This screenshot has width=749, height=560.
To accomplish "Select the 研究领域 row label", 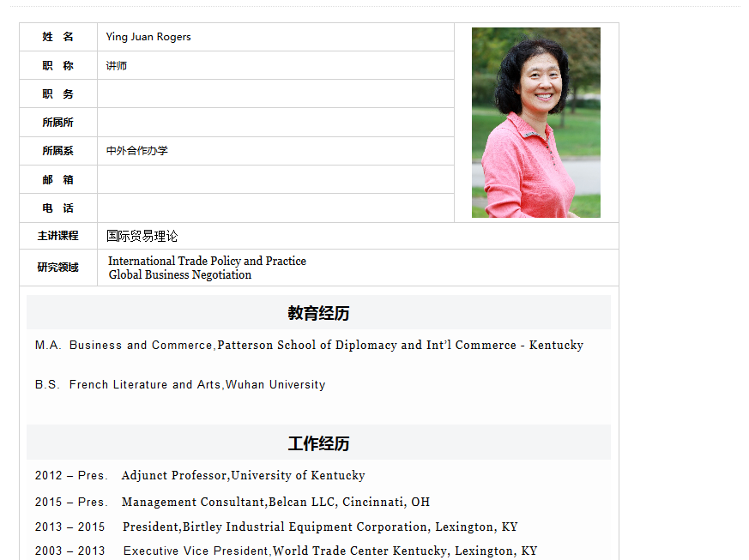I will click(58, 268).
